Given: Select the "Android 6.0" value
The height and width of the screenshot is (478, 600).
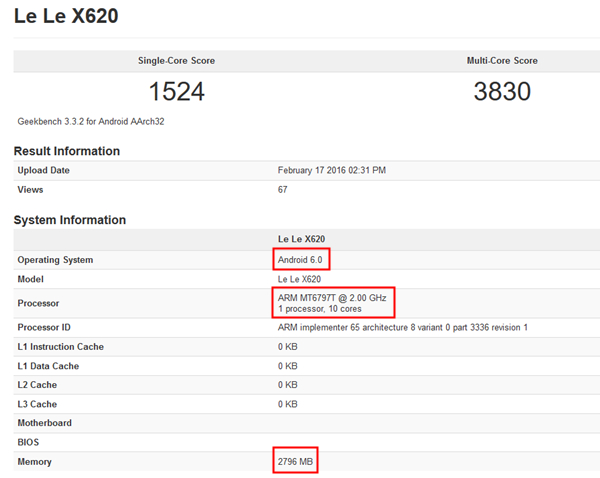Looking at the screenshot, I should [x=300, y=260].
